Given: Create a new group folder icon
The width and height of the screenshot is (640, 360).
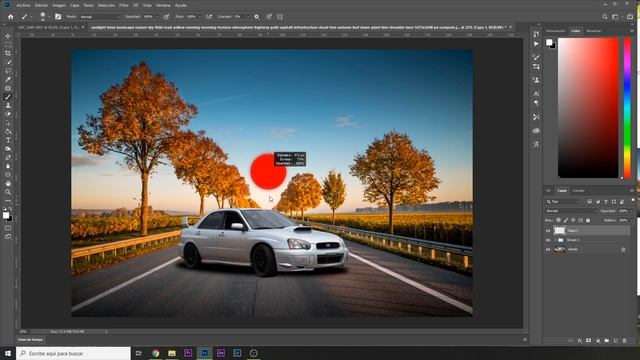Looking at the screenshot, I should 607,340.
